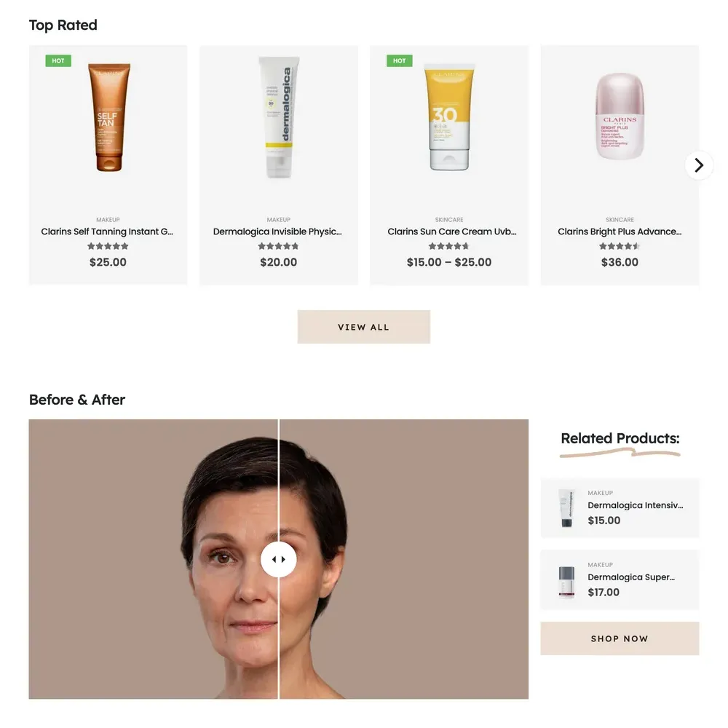Viewport: 728px width, 728px height.
Task: Select the Clarins SPF 30 sunscreen image
Action: click(x=449, y=117)
